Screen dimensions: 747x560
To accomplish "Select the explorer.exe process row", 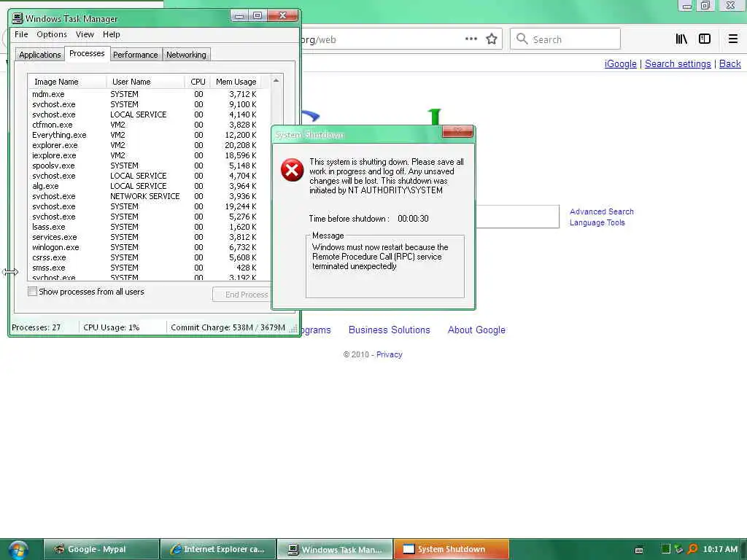I will 149,145.
